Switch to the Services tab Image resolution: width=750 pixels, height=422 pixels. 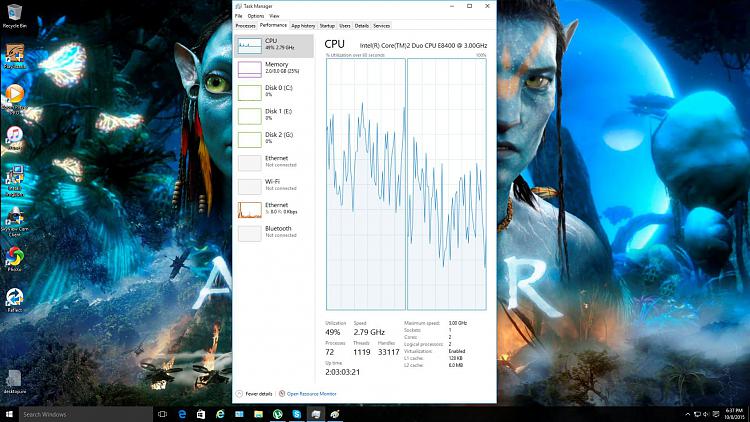point(382,26)
